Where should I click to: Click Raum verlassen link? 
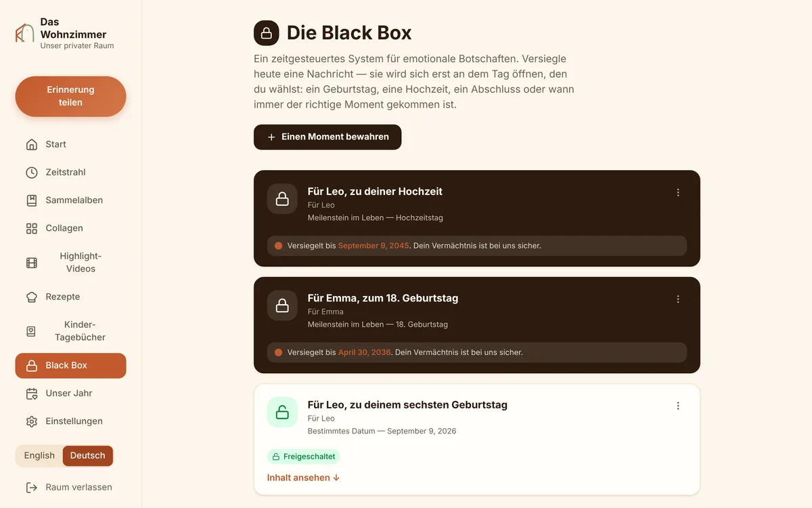point(70,488)
